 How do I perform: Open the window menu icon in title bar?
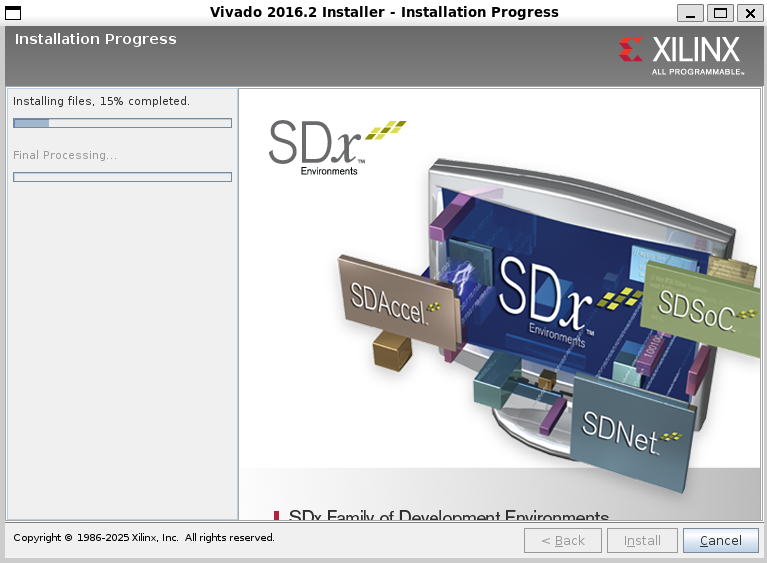(x=14, y=12)
